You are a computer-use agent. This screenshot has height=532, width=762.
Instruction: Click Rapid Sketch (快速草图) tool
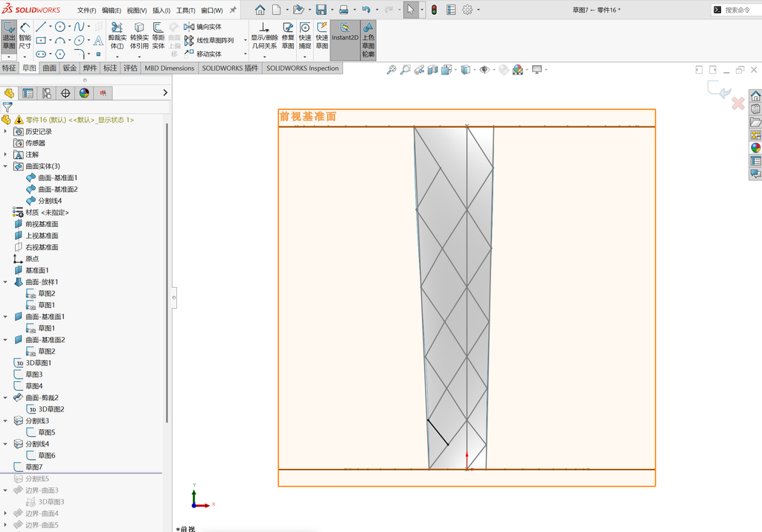click(321, 36)
